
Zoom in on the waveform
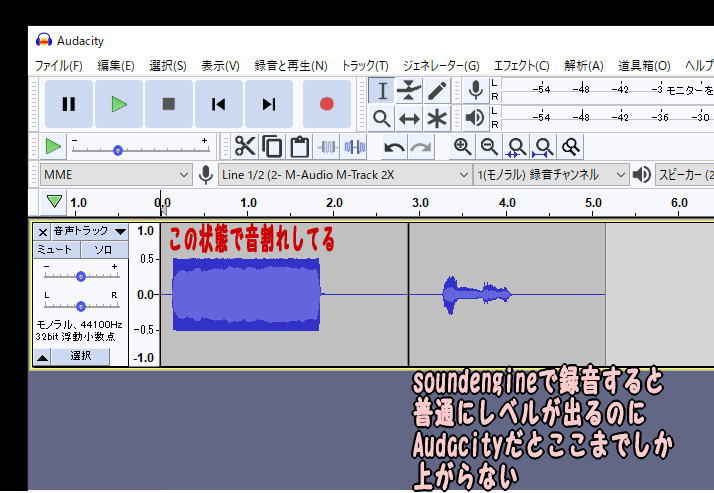coord(462,147)
